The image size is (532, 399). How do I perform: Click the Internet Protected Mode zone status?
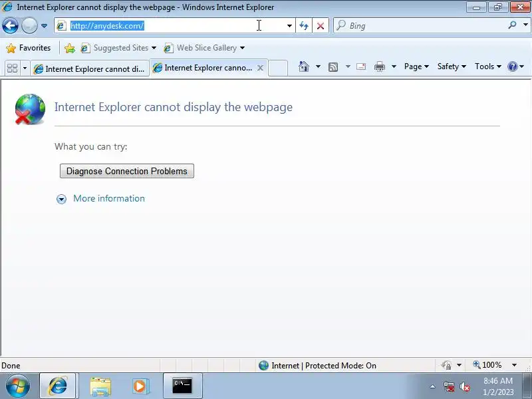[317, 365]
